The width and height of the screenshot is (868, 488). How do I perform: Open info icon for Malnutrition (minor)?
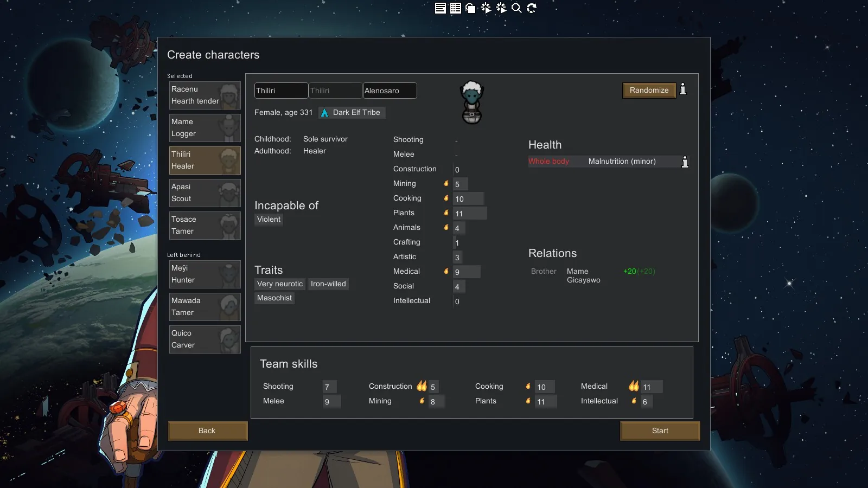[x=685, y=162]
